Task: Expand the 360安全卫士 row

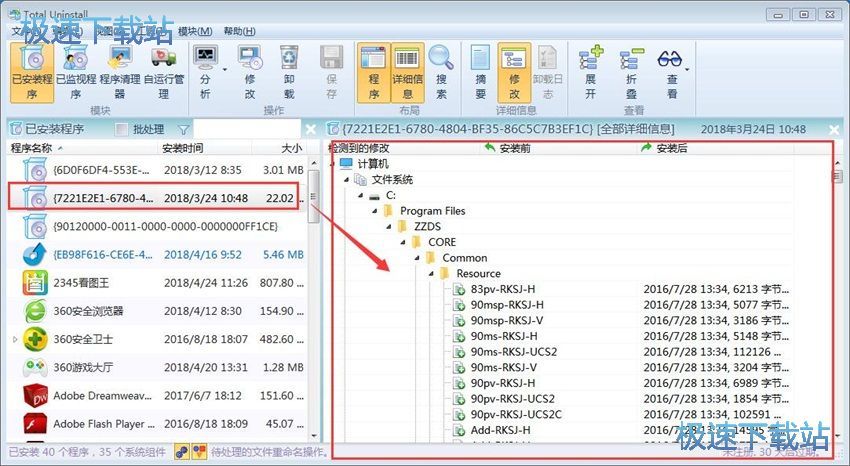Action: [x=15, y=340]
